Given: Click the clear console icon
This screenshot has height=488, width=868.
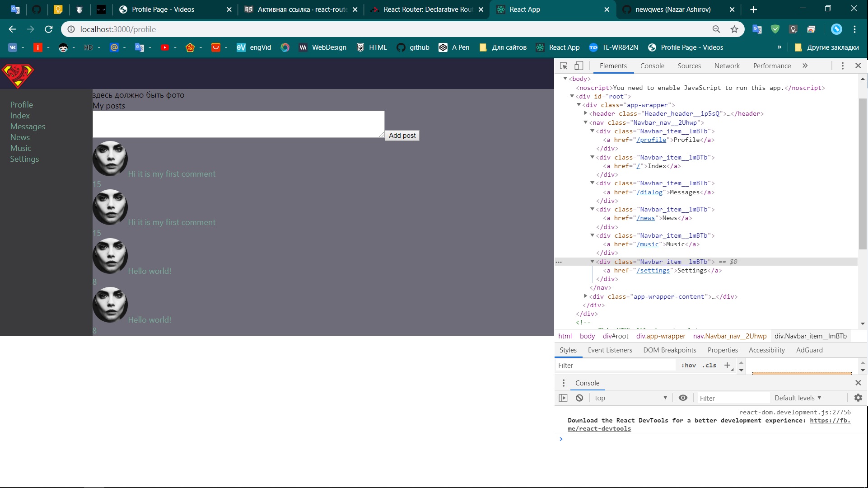Looking at the screenshot, I should [x=579, y=398].
